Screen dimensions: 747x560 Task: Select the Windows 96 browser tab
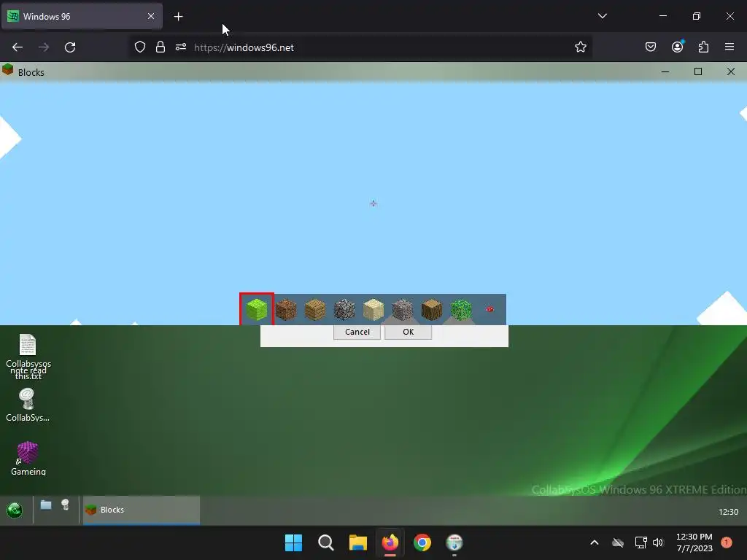click(x=82, y=16)
